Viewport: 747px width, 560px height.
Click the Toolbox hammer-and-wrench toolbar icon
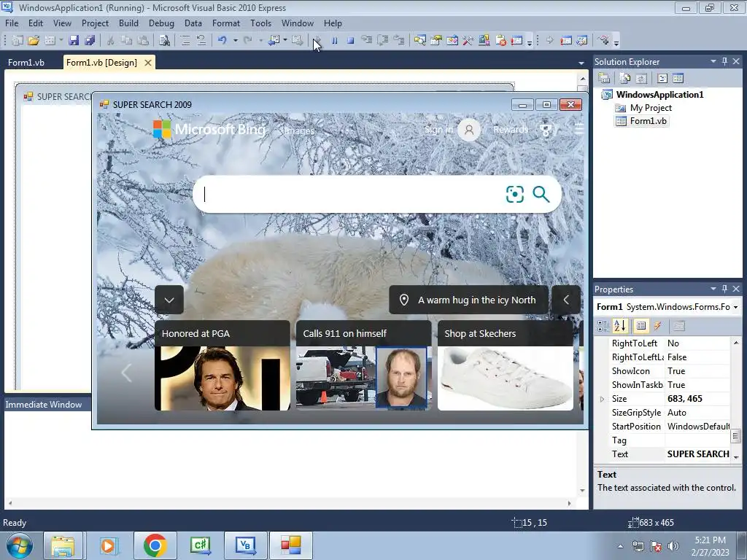[468, 41]
